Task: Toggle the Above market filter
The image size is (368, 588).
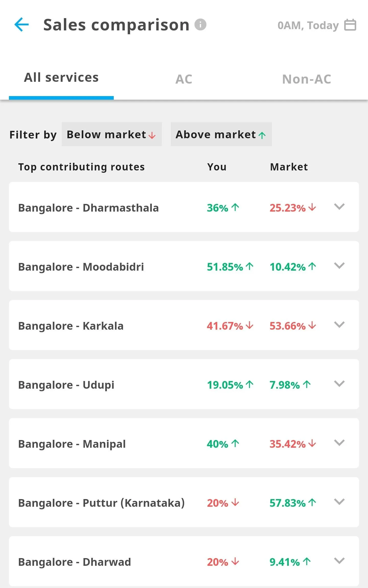Action: click(x=221, y=134)
